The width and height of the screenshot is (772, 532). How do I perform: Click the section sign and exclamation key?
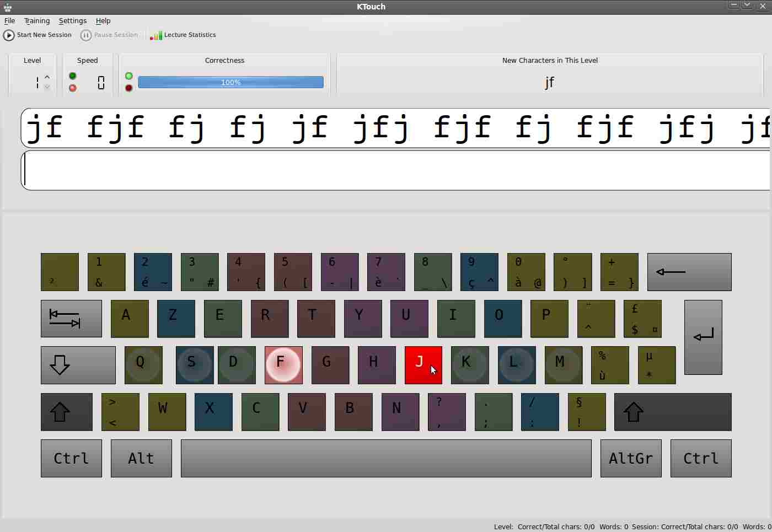[587, 412]
